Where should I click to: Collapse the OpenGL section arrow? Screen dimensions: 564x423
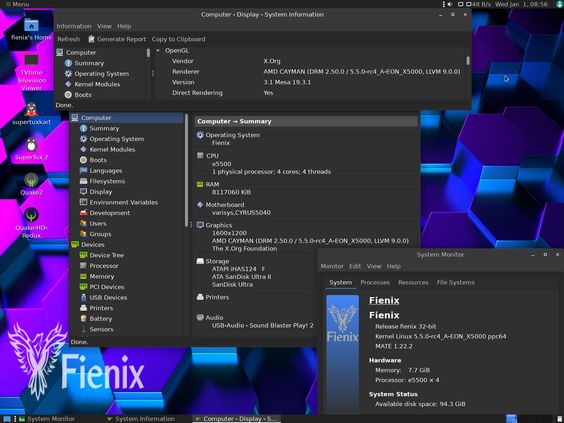pyautogui.click(x=158, y=51)
